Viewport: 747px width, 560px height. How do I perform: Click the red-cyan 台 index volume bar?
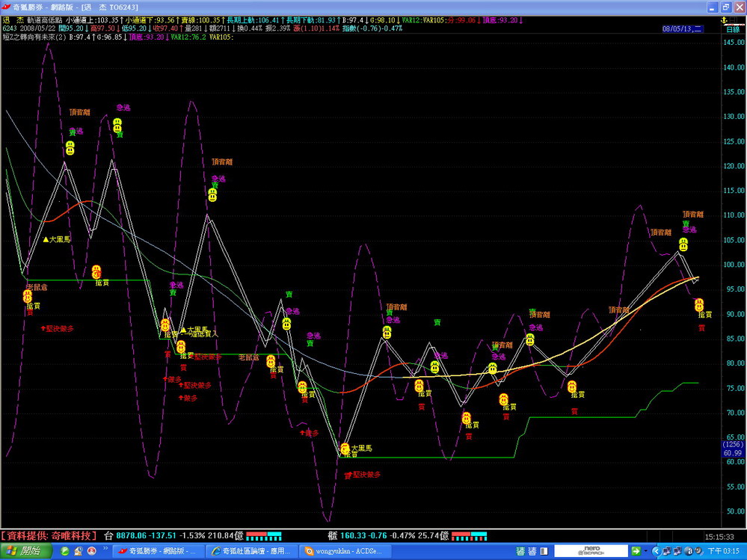(x=263, y=535)
